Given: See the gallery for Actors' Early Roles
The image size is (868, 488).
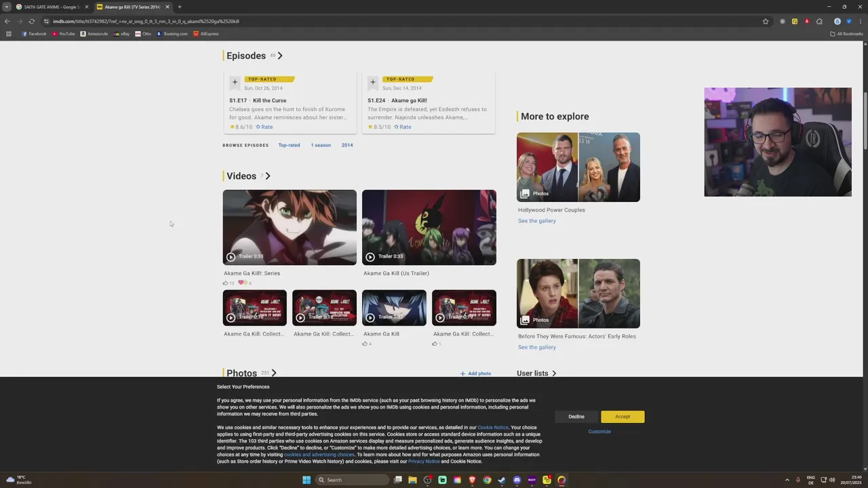Looking at the screenshot, I should [537, 347].
